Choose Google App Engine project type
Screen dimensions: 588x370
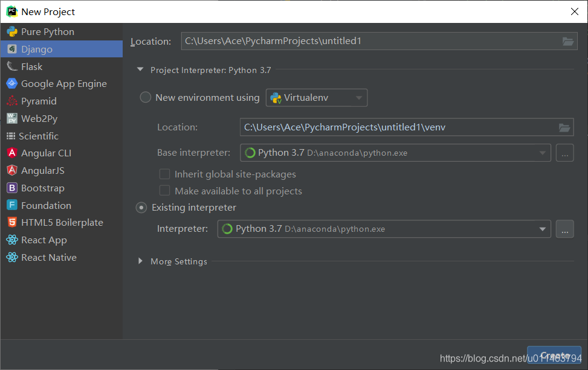click(x=62, y=83)
